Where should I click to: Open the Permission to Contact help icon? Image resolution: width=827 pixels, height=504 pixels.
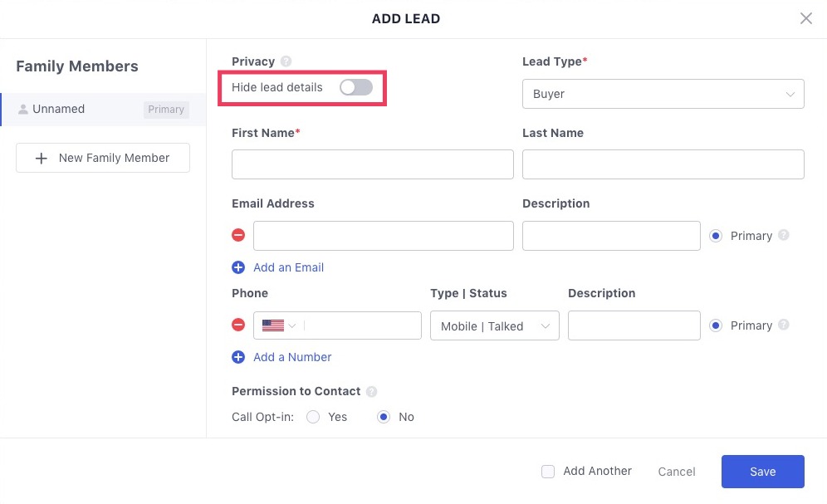pos(371,391)
